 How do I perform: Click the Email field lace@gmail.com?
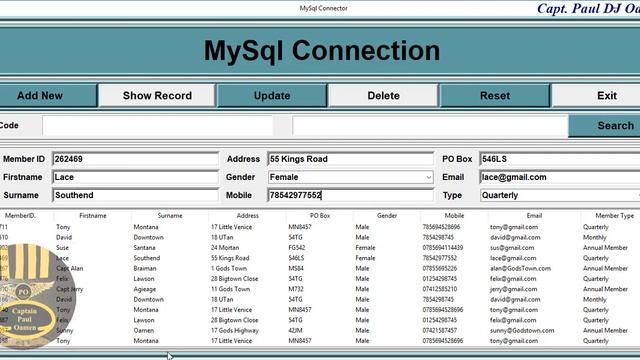pyautogui.click(x=560, y=177)
